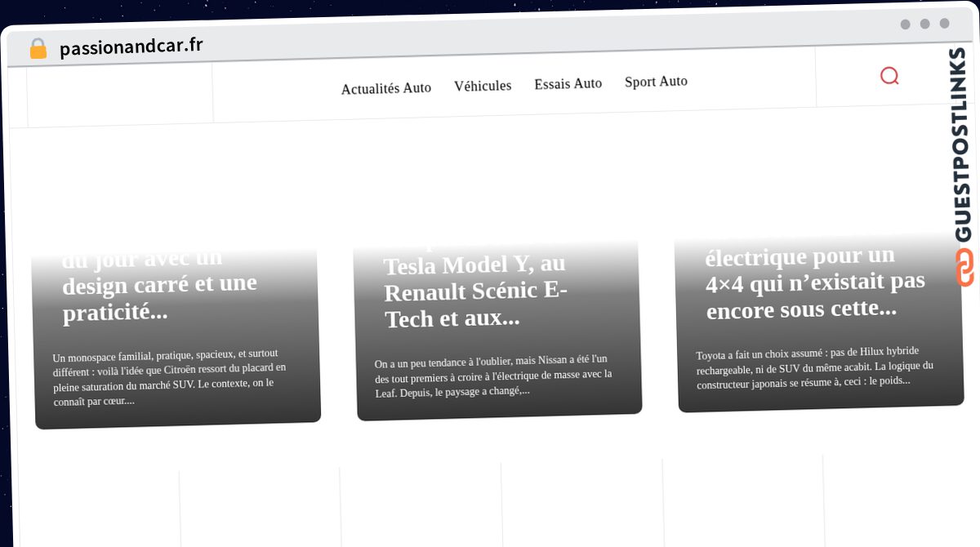Open the search magnifier icon

point(889,76)
